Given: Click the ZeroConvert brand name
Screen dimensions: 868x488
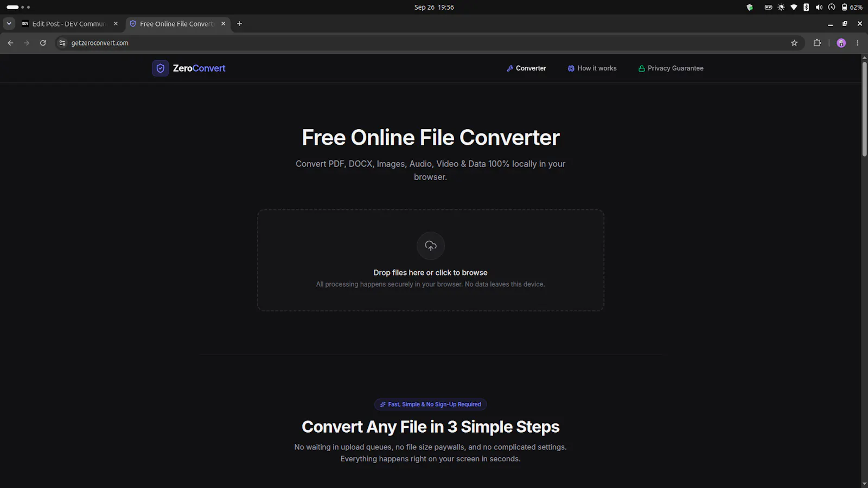Looking at the screenshot, I should (199, 68).
